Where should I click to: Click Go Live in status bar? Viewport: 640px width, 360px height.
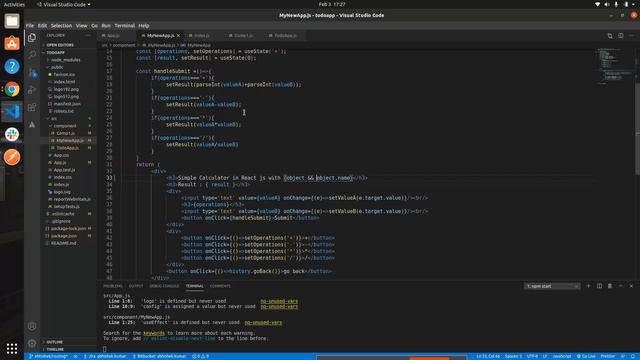pyautogui.click(x=586, y=356)
